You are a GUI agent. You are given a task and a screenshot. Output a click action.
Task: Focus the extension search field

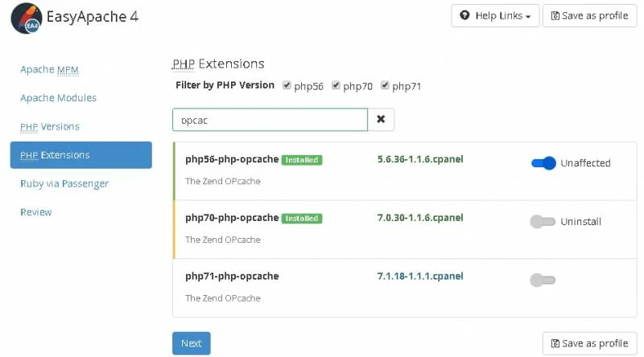[270, 119]
